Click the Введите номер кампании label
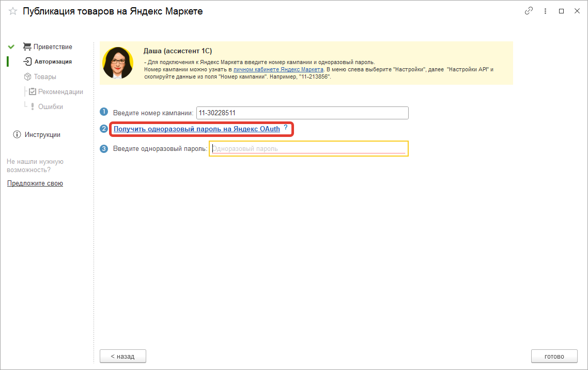 [153, 113]
